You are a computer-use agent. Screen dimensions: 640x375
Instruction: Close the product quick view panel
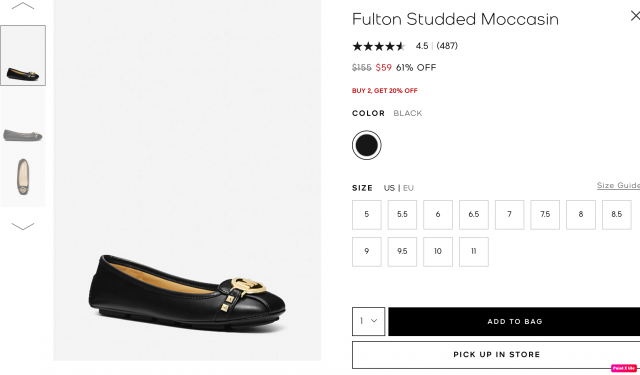click(635, 16)
